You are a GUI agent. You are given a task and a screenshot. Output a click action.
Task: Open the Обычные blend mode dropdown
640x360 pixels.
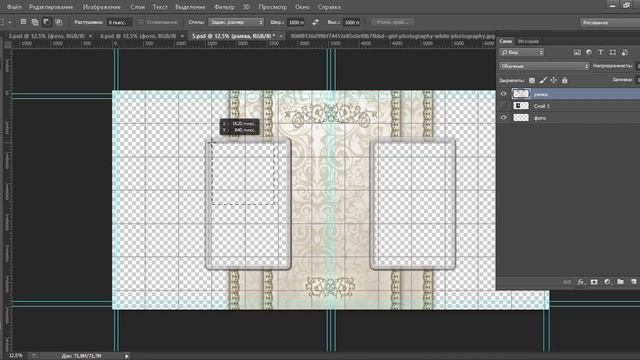544,66
